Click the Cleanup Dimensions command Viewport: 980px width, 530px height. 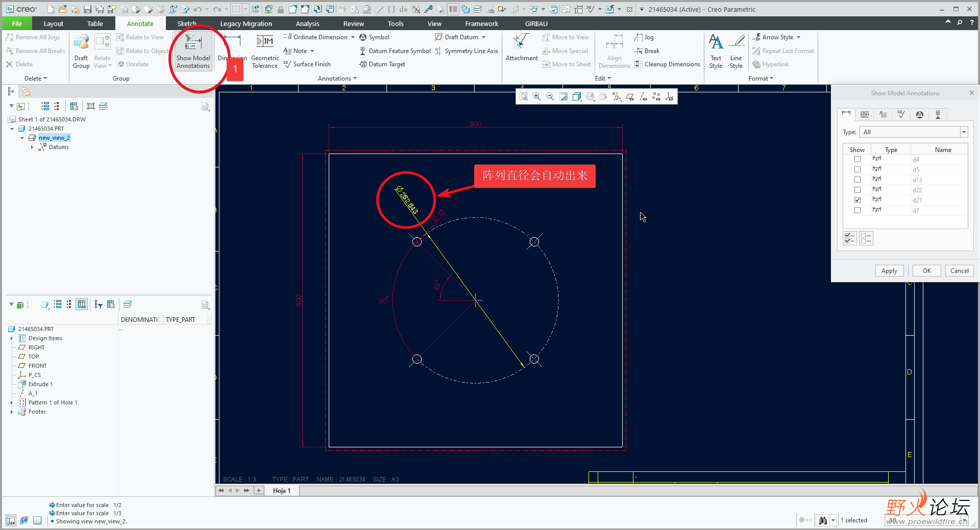[x=668, y=64]
